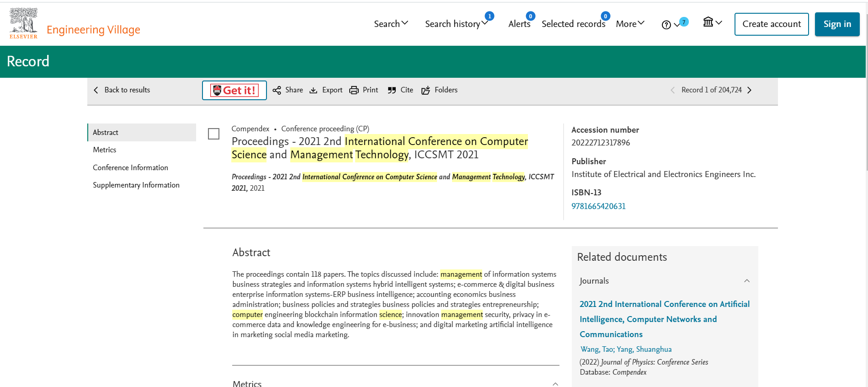The width and height of the screenshot is (868, 387).
Task: Click the Share label in toolbar
Action: 294,90
